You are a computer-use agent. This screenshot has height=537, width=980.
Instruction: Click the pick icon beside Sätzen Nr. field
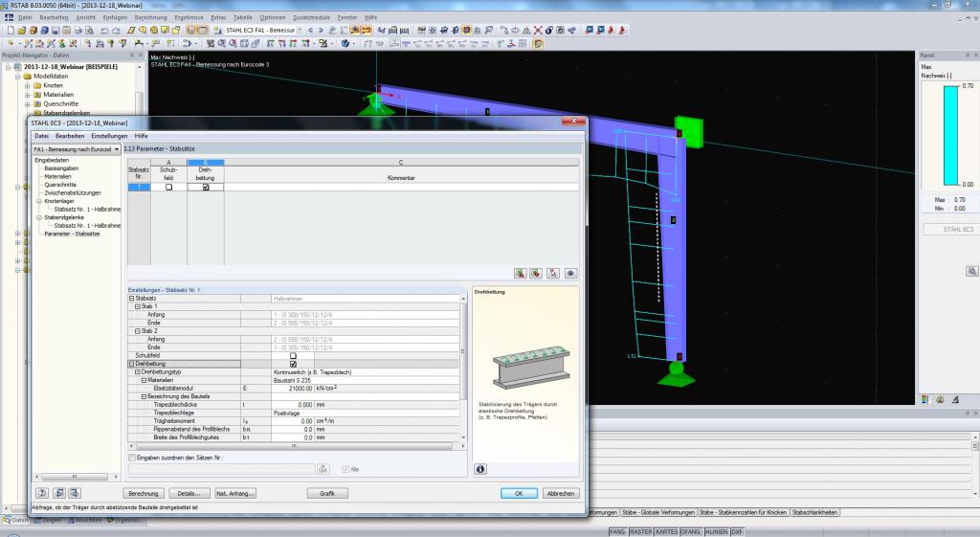[x=323, y=469]
